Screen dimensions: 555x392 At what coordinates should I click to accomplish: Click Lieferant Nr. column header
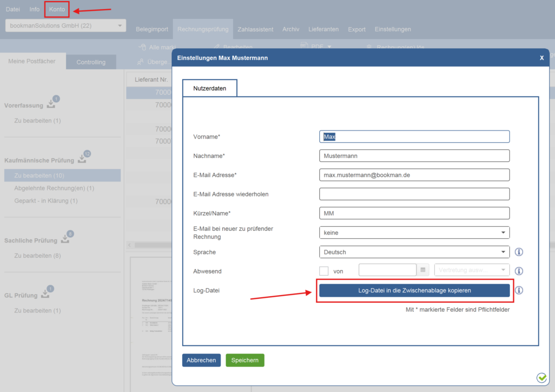[151, 80]
